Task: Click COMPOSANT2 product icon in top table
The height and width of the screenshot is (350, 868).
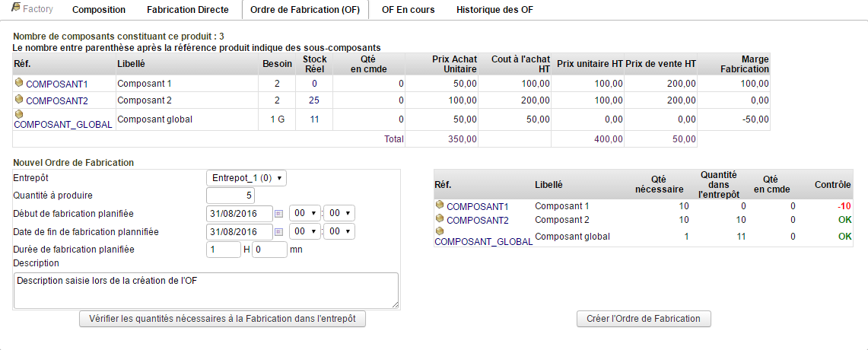Action: tap(19, 100)
